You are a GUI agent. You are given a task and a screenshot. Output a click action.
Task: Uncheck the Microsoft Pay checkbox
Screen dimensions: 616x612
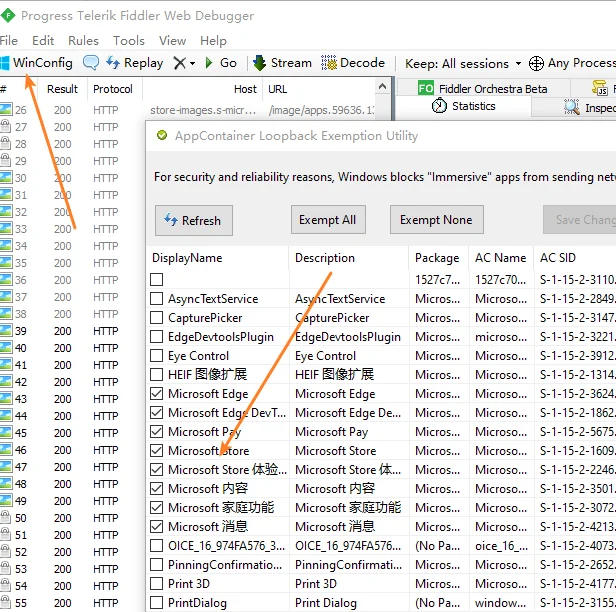156,432
